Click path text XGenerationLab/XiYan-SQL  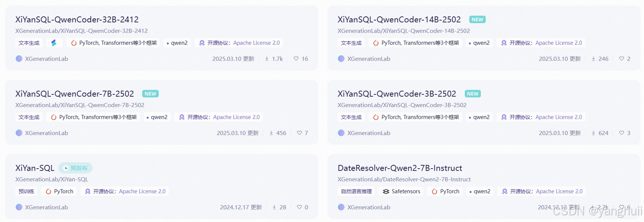tap(52, 179)
